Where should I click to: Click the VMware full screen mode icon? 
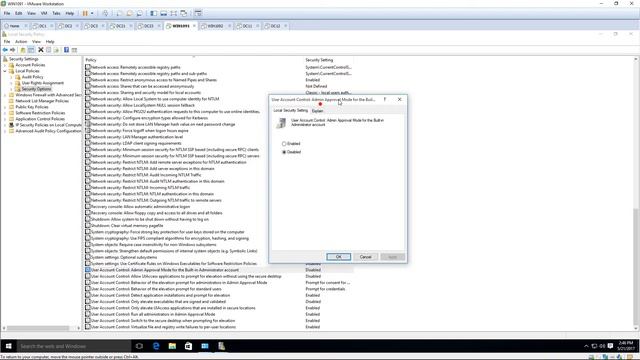[x=174, y=13]
